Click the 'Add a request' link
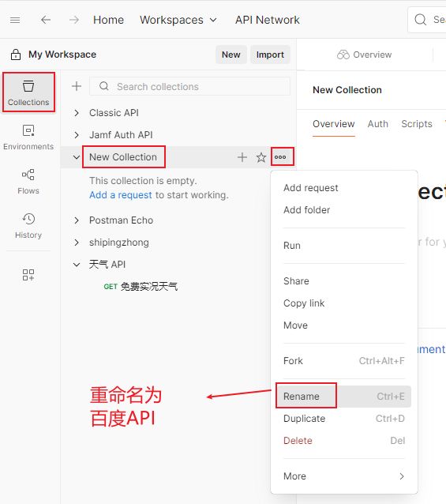446x504 pixels. click(x=121, y=195)
